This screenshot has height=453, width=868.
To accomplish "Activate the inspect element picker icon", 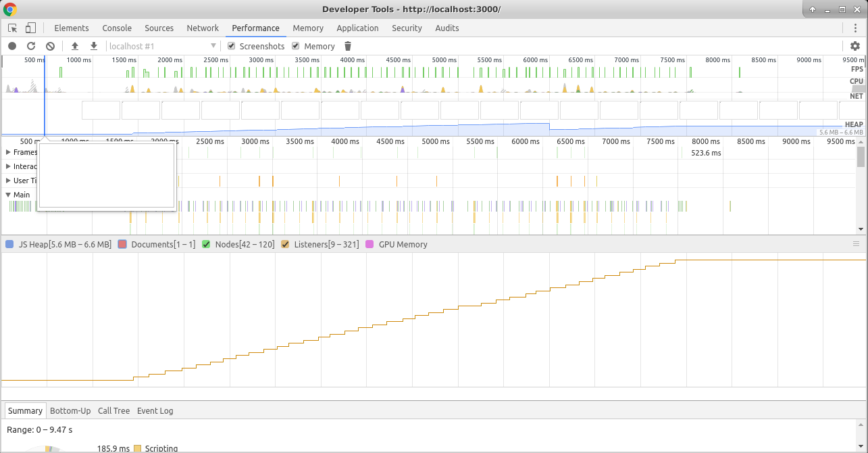I will click(x=13, y=28).
